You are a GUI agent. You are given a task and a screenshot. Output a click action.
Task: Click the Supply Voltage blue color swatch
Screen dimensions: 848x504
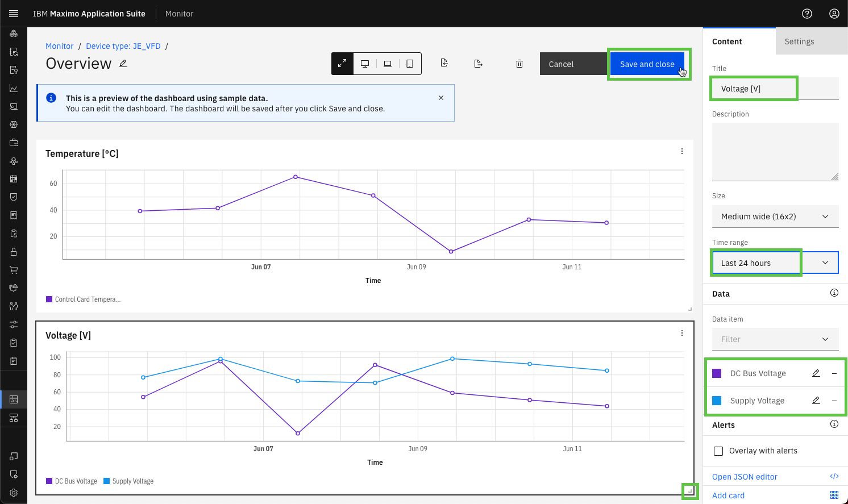coord(717,401)
